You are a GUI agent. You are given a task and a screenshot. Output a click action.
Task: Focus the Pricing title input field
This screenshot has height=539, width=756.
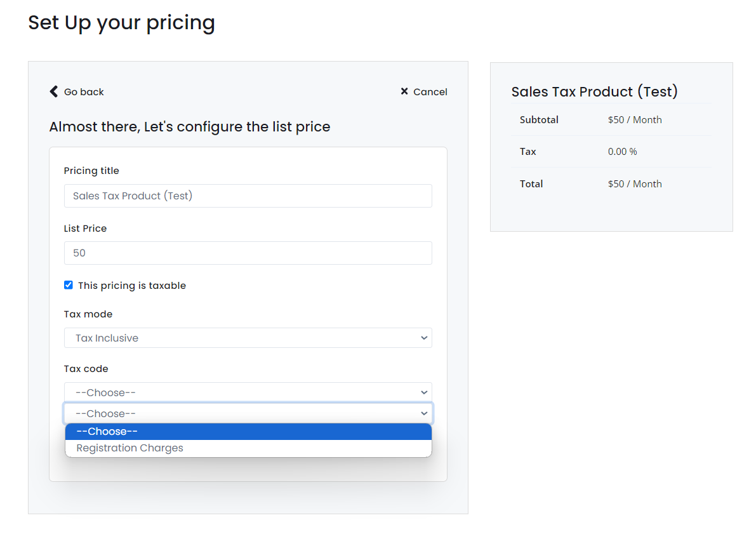[248, 196]
